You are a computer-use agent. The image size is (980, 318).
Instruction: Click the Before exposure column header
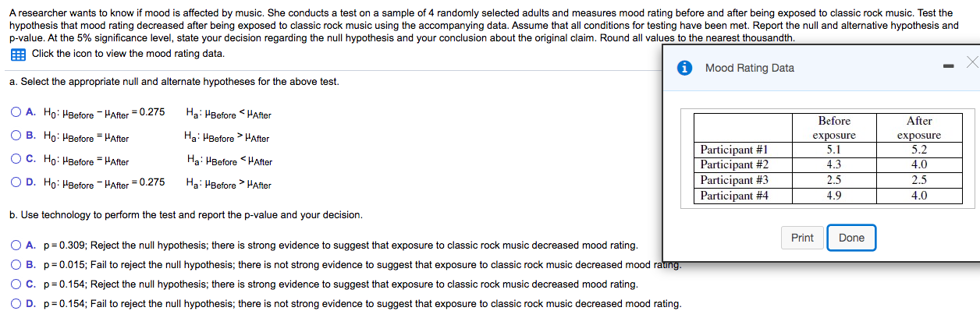coord(834,128)
